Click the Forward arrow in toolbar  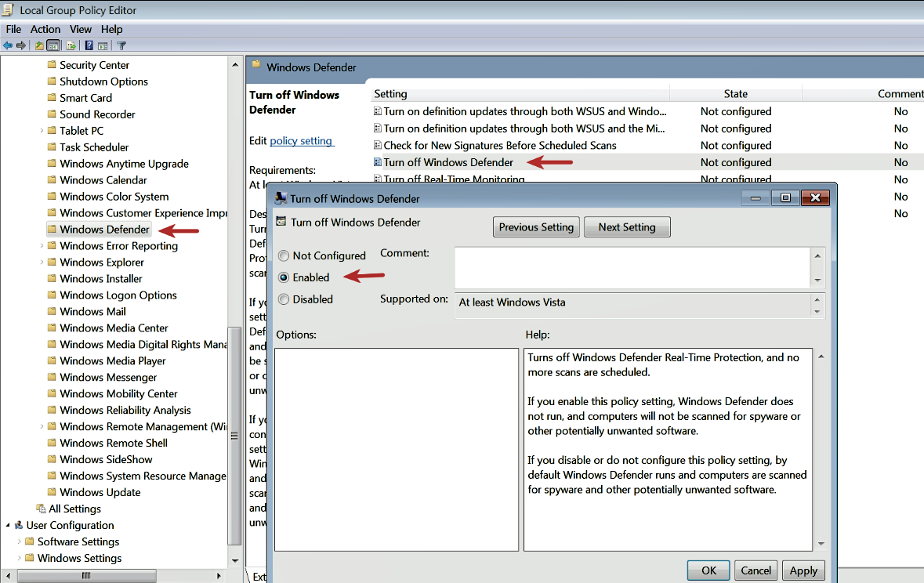pos(21,45)
